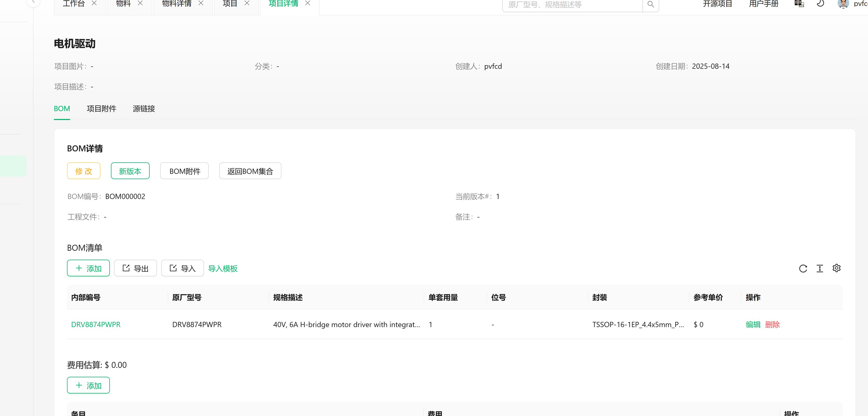This screenshot has width=868, height=416.
Task: Refresh the BOM list table
Action: (803, 269)
